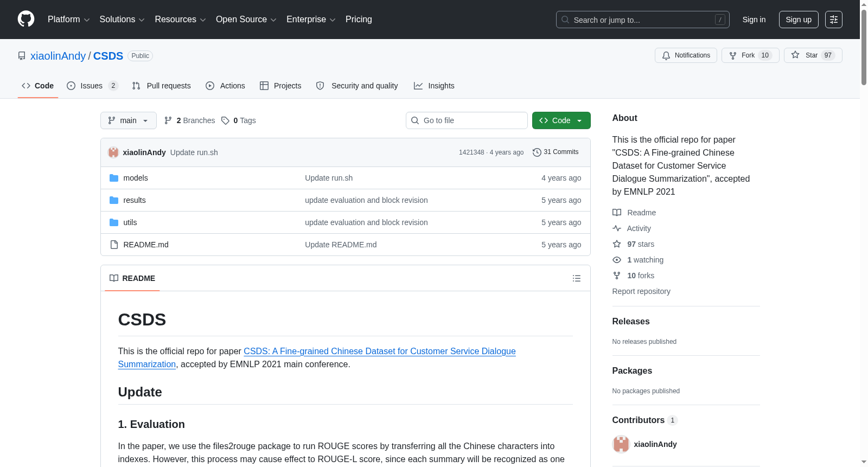
Task: Focus the Search or jump to field
Action: [x=642, y=20]
